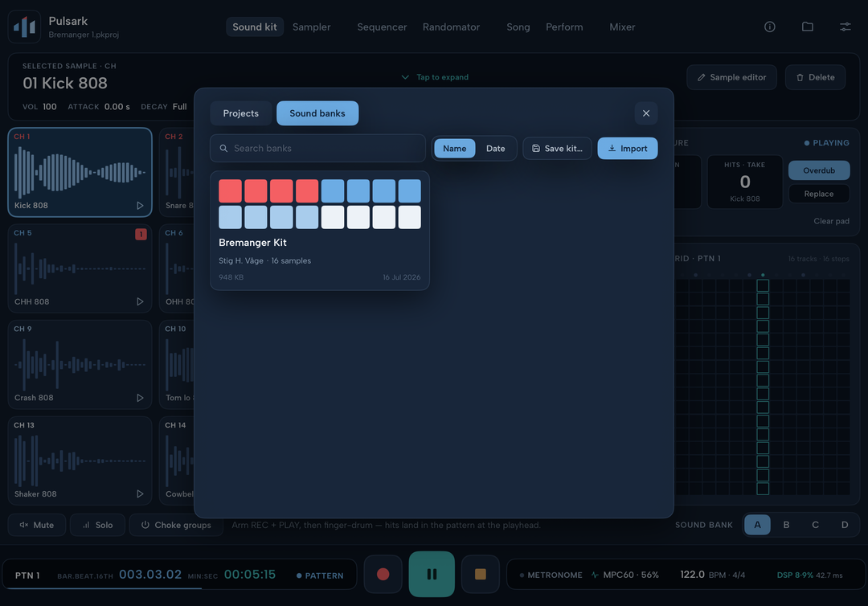Preview Kick 808 pad play icon
This screenshot has height=606, width=868.
[140, 205]
